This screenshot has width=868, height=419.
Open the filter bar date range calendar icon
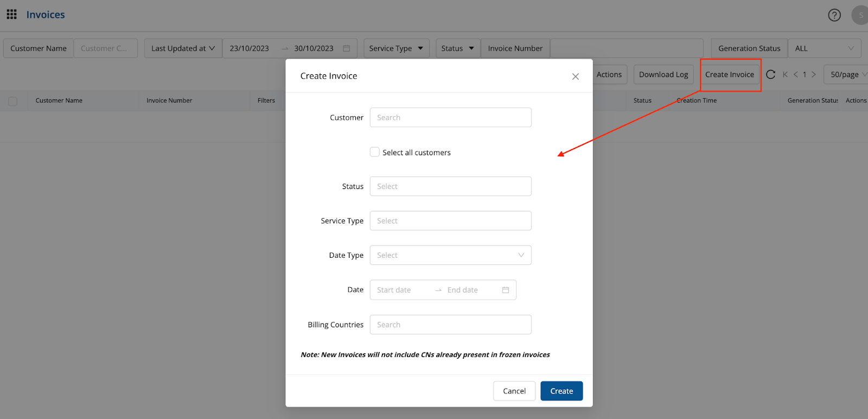pos(346,48)
